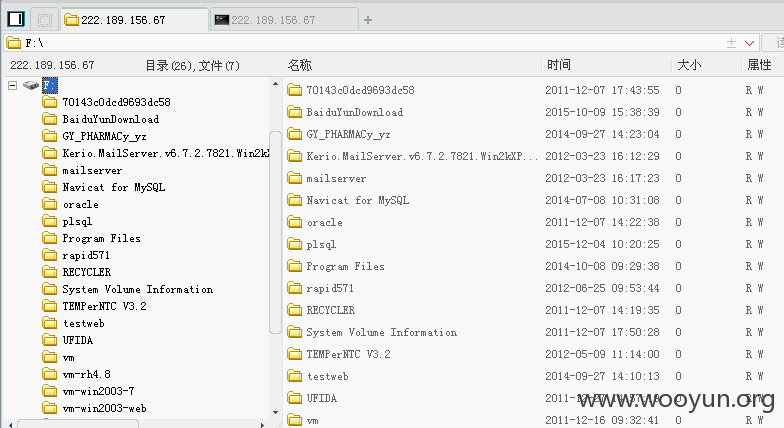Click timestamp 2012-06-25 09:53:44
784x428 pixels.
click(x=602, y=288)
